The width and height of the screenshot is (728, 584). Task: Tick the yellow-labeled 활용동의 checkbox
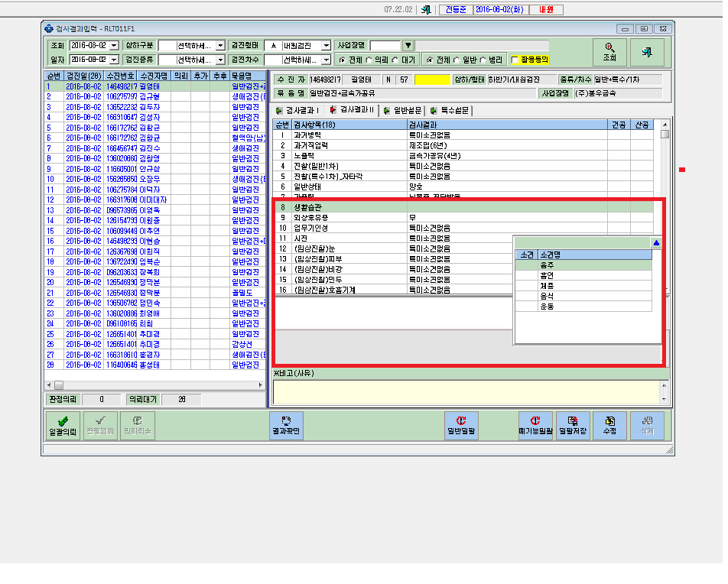515,60
